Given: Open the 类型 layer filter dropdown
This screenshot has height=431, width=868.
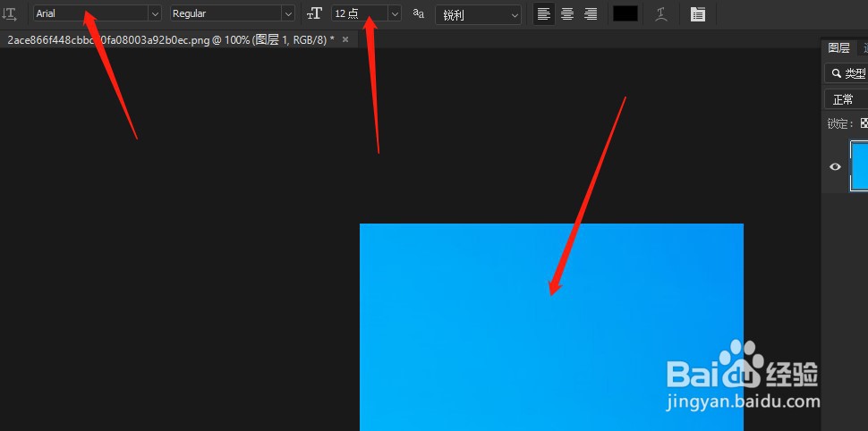Looking at the screenshot, I should pyautogui.click(x=847, y=73).
